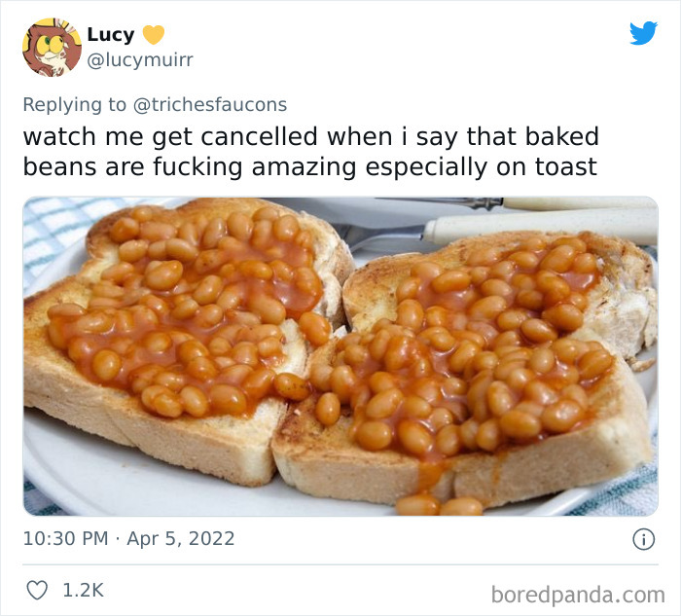View the 1.2K likes count
681x616 pixels.
84,591
